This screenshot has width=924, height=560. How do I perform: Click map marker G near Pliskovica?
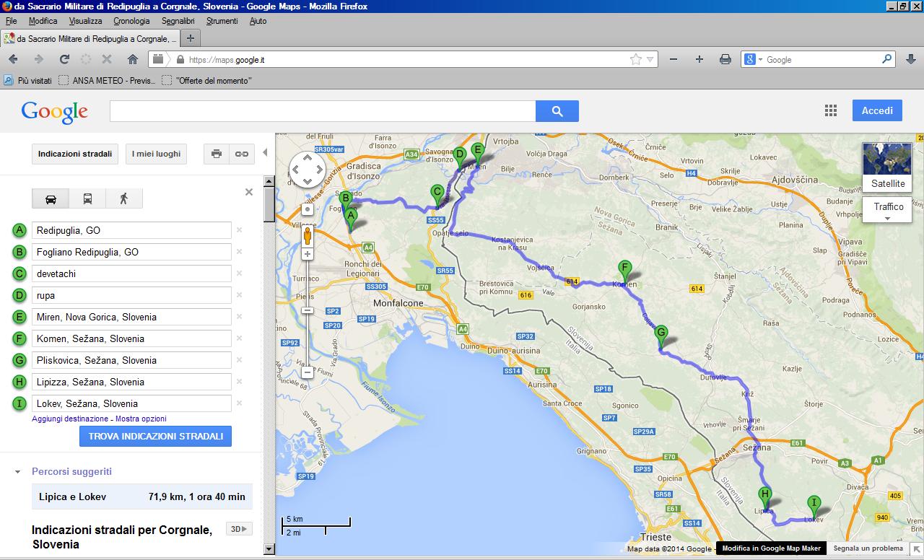[x=661, y=336]
